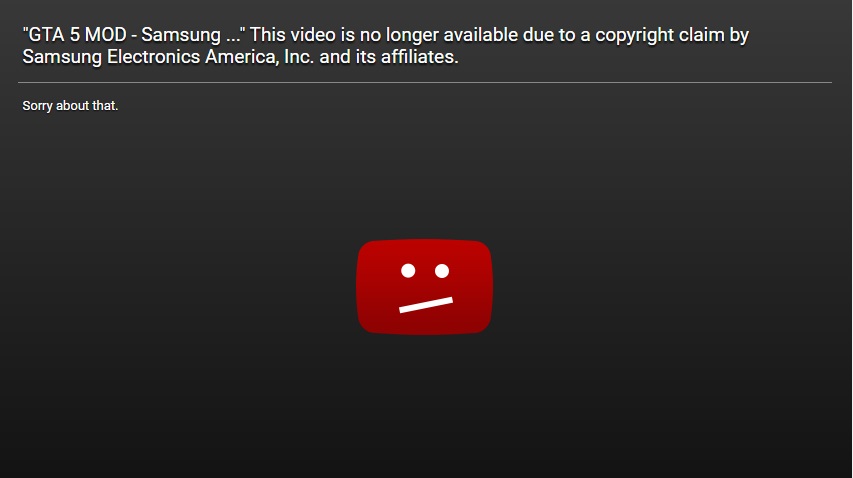
Task: Click the quoted "GTA 5 MOD - Samsung ..." title
Action: pyautogui.click(x=134, y=35)
